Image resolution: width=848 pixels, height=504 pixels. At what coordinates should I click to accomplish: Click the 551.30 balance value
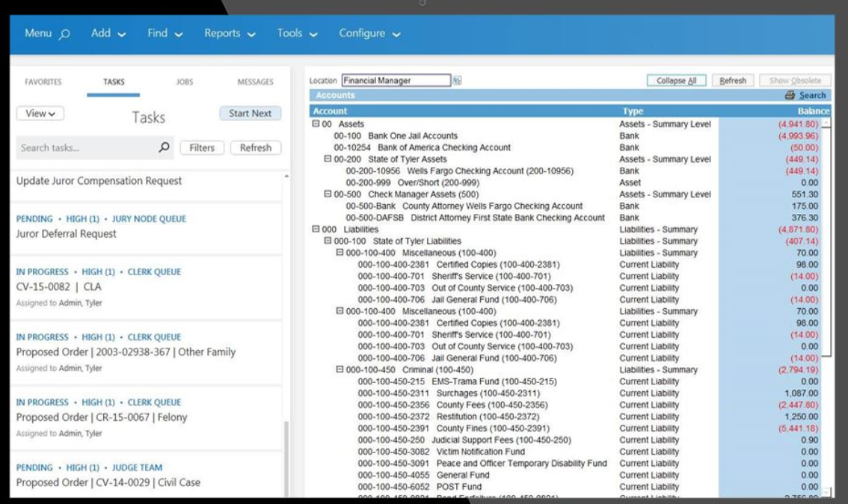tap(805, 194)
